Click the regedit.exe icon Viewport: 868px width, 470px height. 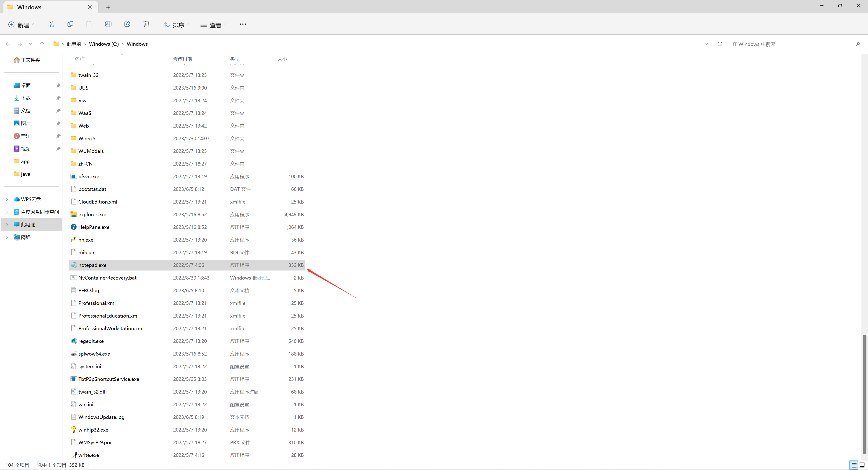tap(73, 341)
